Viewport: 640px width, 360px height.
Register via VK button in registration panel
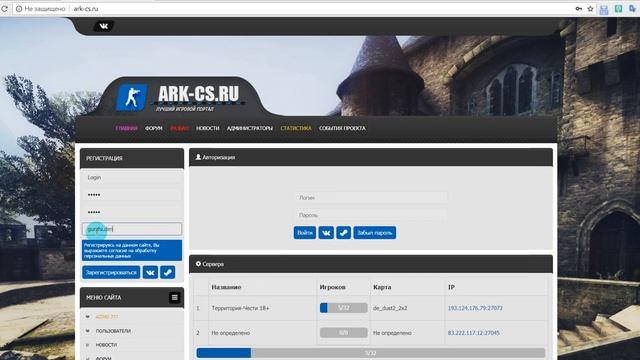[150, 272]
